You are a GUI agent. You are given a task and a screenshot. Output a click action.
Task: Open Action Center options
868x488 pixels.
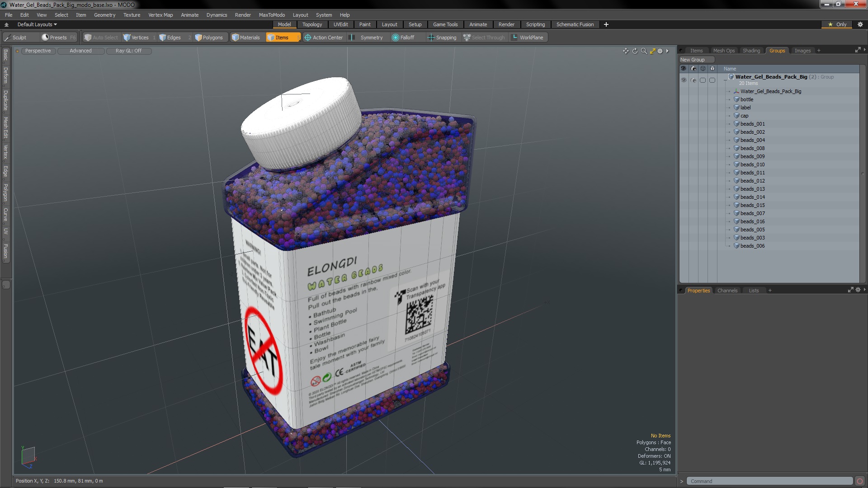pyautogui.click(x=324, y=38)
